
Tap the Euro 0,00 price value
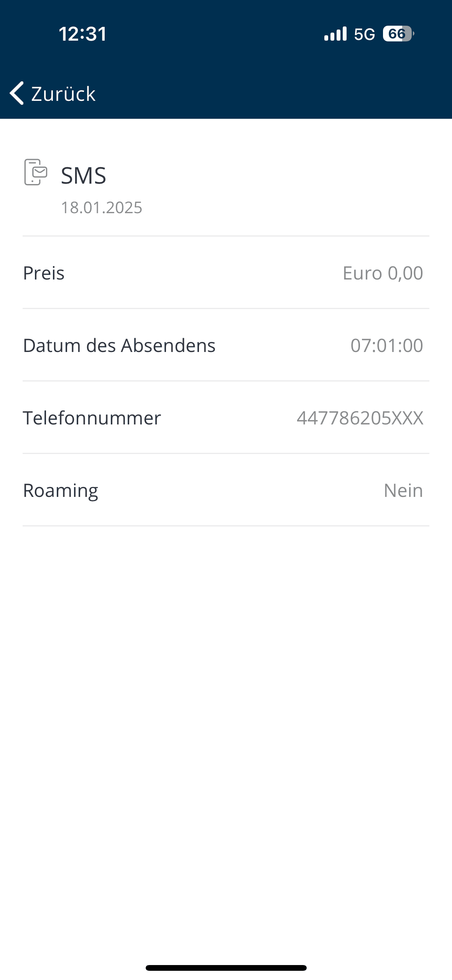pyautogui.click(x=383, y=273)
